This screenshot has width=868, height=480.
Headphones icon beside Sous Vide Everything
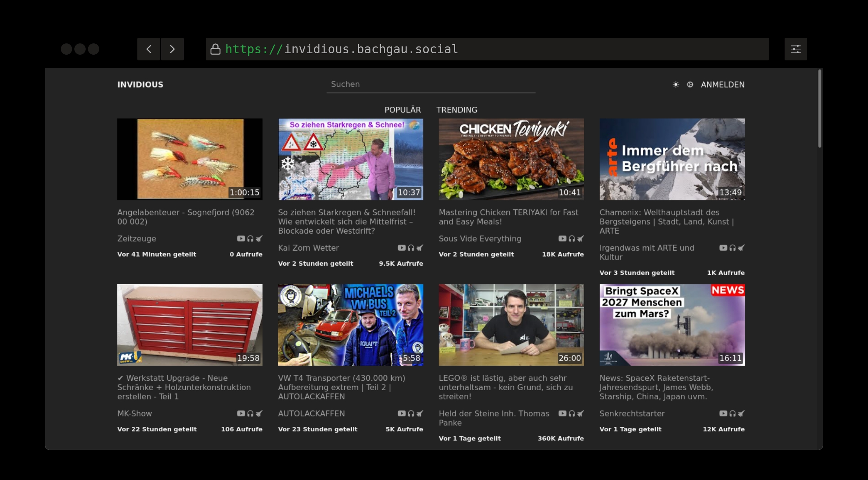click(x=572, y=238)
